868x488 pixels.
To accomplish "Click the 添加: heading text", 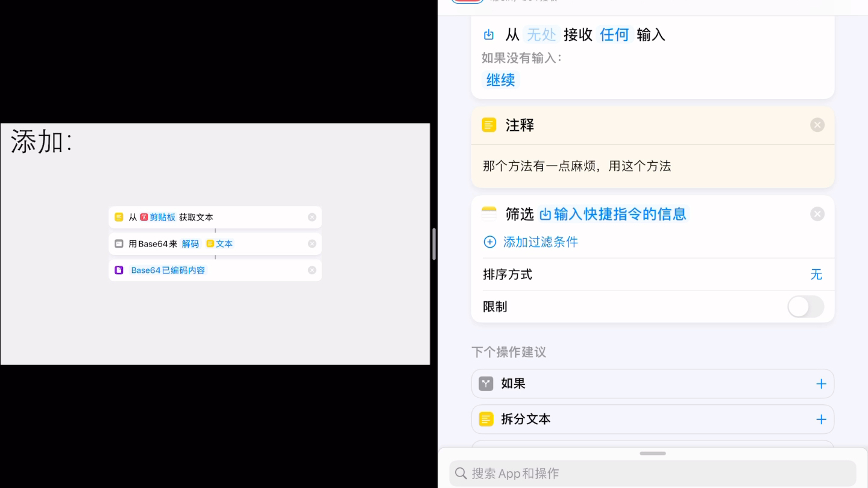I will pyautogui.click(x=42, y=142).
